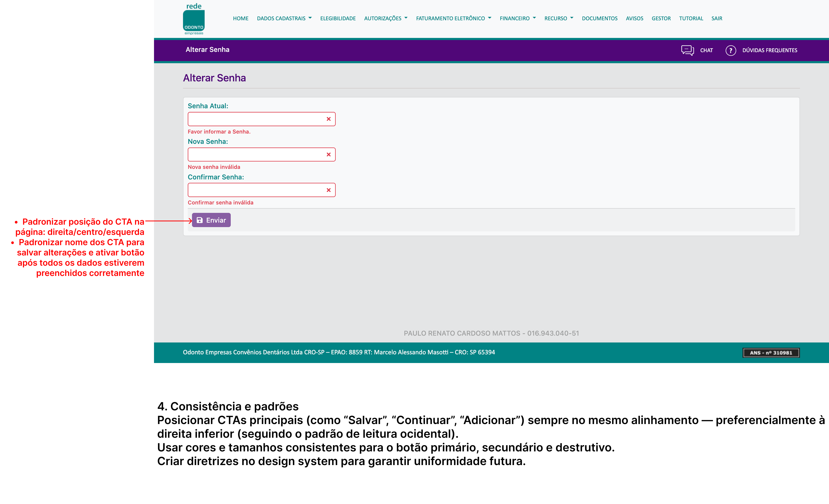This screenshot has width=829, height=504.
Task: Open the Autorizações dropdown menu
Action: tap(386, 18)
